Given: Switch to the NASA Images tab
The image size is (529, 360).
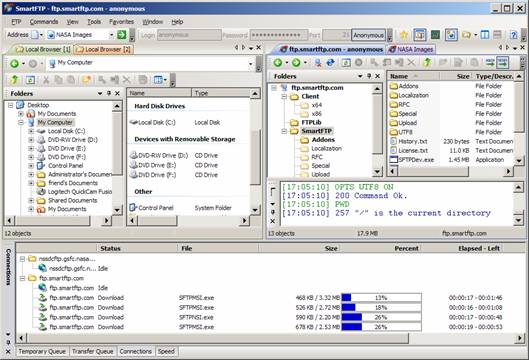Looking at the screenshot, I should tap(411, 50).
